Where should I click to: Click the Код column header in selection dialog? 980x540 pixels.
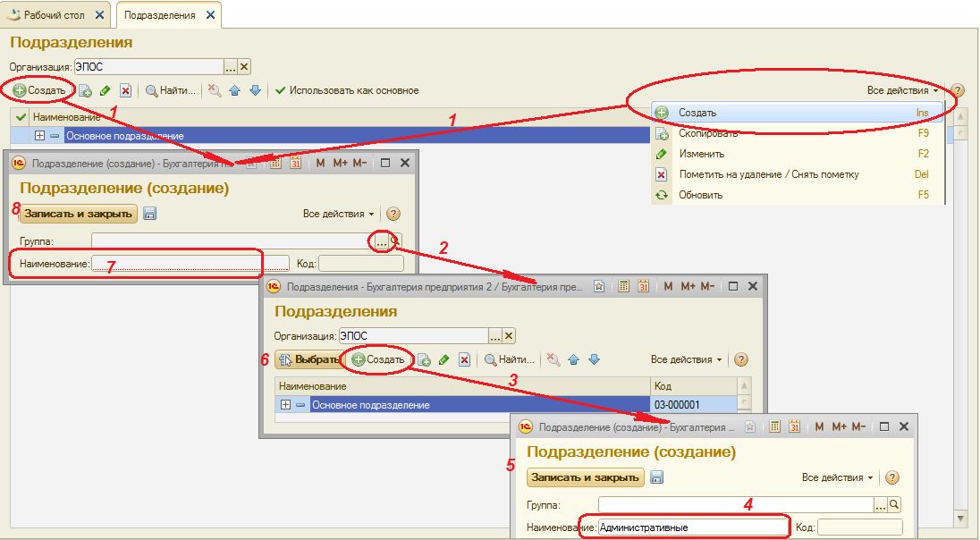pyautogui.click(x=694, y=386)
